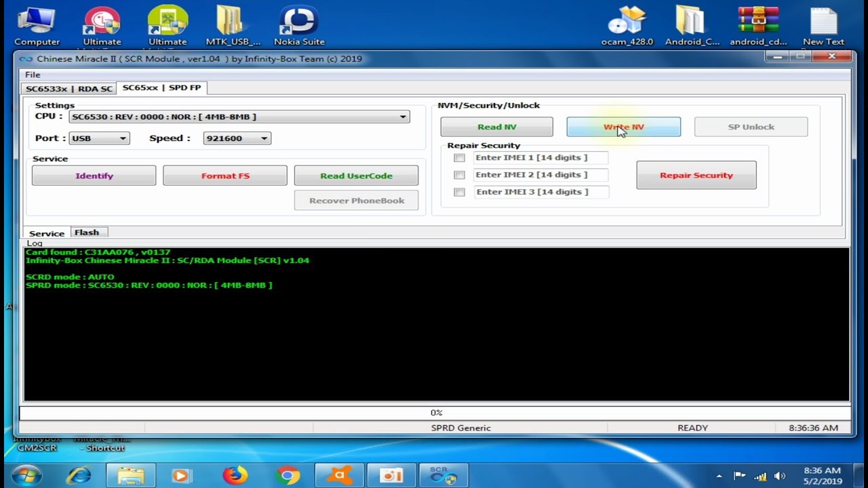Viewport: 868px width, 488px height.
Task: Click 'READY' status bar text
Action: click(692, 428)
